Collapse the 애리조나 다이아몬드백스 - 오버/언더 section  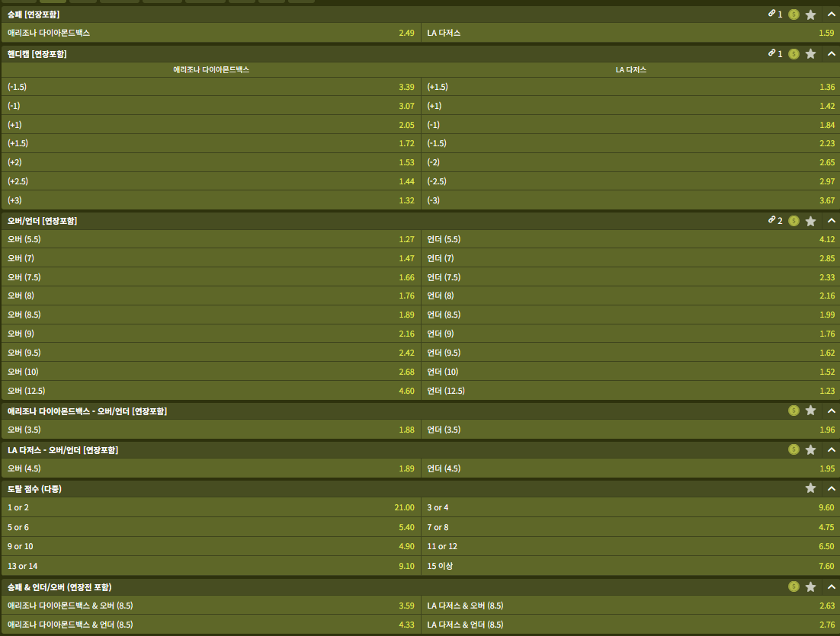[832, 411]
